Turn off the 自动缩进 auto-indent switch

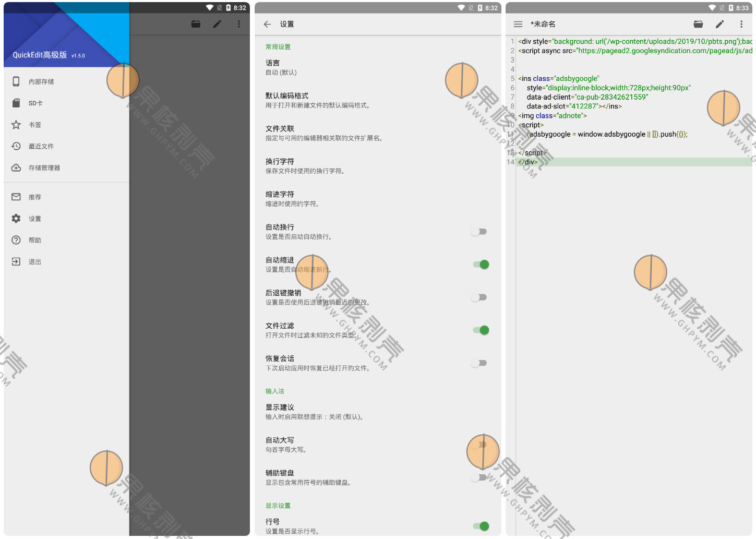pos(481,265)
